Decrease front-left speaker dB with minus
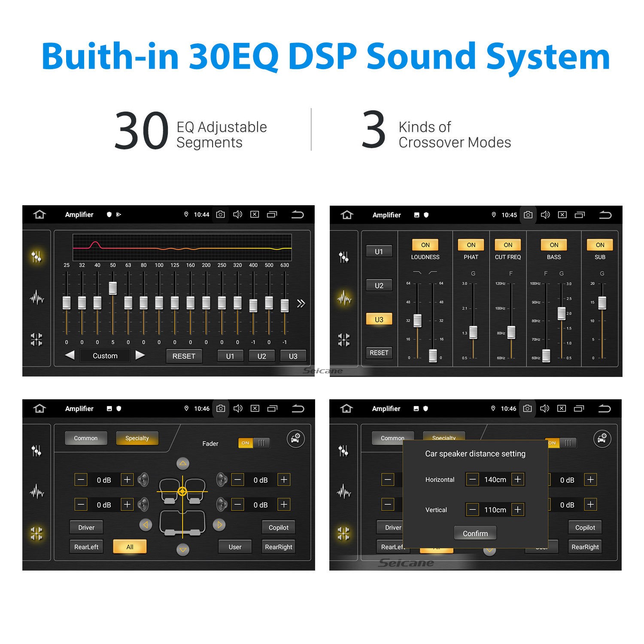This screenshot has height=644, width=644. pyautogui.click(x=81, y=480)
